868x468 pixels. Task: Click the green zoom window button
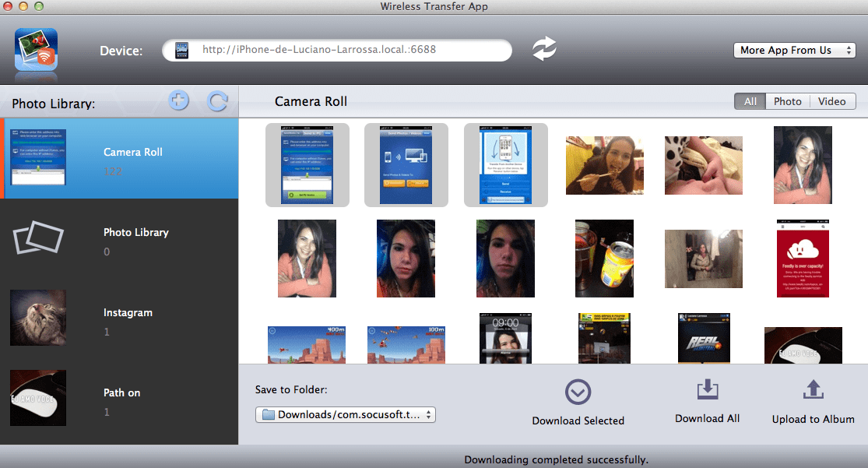39,6
